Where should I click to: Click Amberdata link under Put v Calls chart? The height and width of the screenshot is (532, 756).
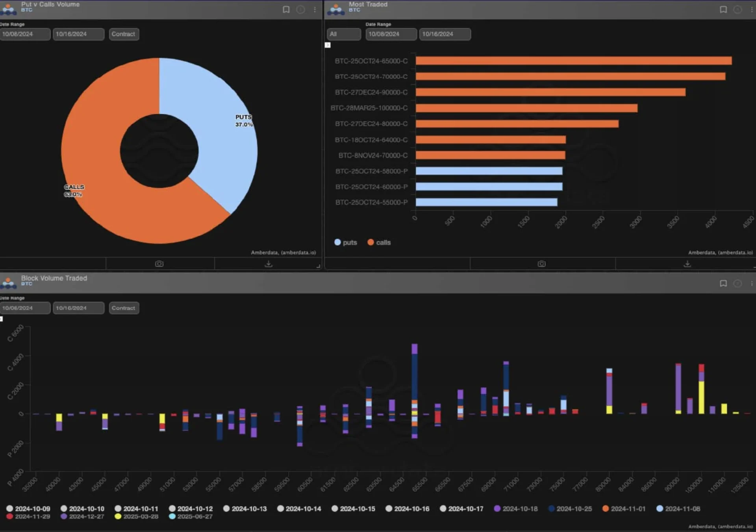click(x=283, y=253)
